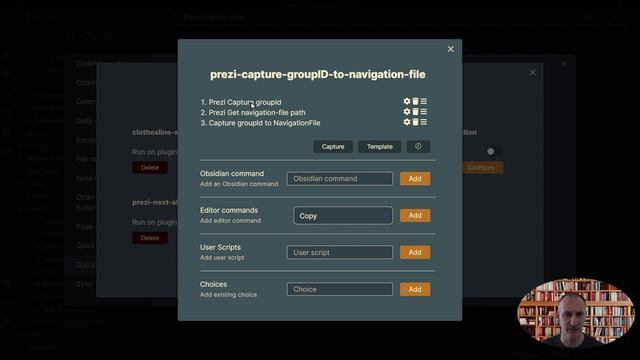This screenshot has width=640, height=360.
Task: Close the background macro manager dialog
Action: (x=532, y=72)
